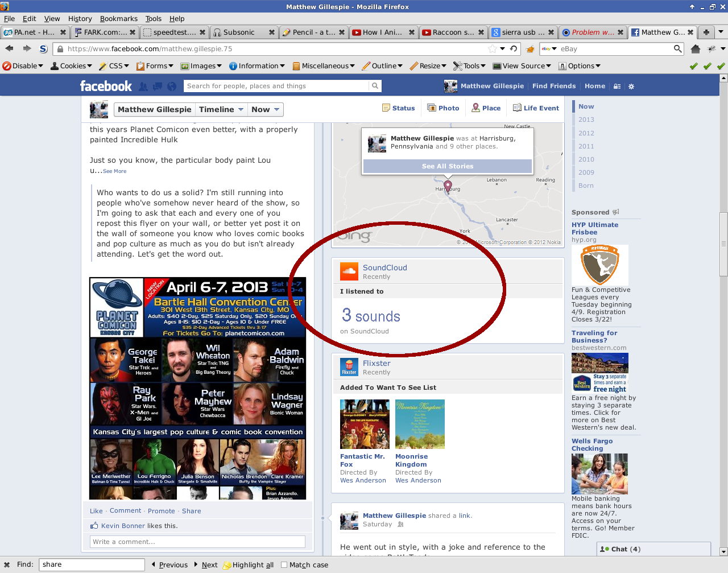Open Facebook messages icon

tap(157, 86)
